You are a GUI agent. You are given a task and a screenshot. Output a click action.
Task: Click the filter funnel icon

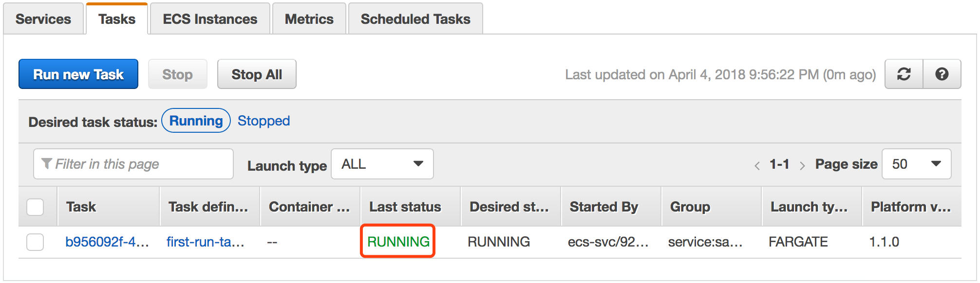pyautogui.click(x=47, y=163)
